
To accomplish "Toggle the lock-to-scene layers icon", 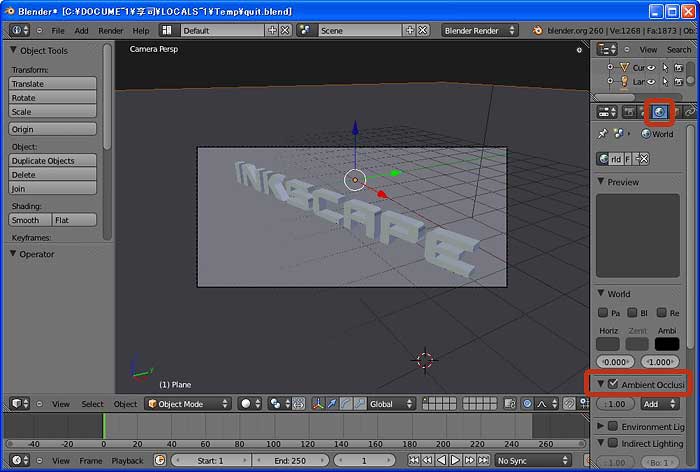I will coord(510,404).
